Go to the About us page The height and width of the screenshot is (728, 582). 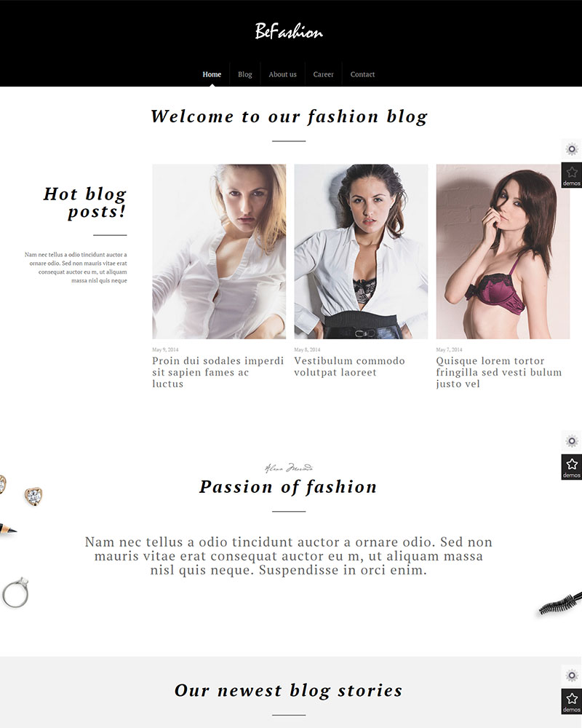[283, 74]
